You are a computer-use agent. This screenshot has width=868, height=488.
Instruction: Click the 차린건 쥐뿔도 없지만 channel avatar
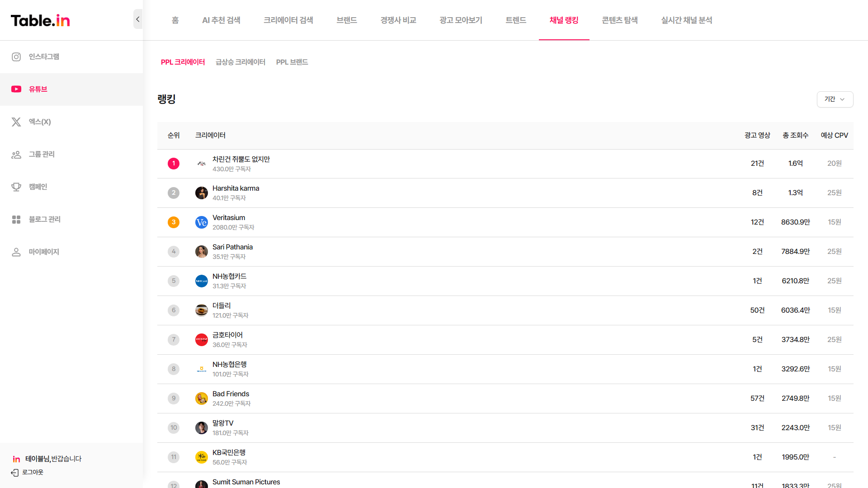(202, 164)
